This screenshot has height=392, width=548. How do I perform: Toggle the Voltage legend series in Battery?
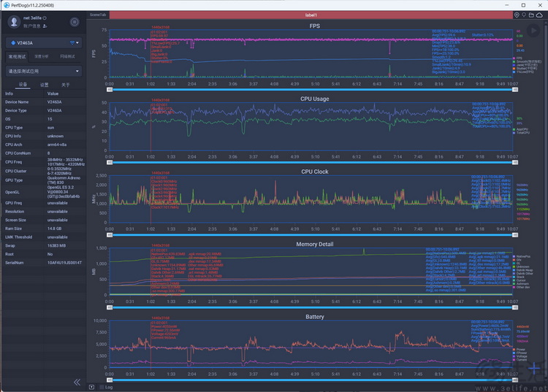[520, 356]
